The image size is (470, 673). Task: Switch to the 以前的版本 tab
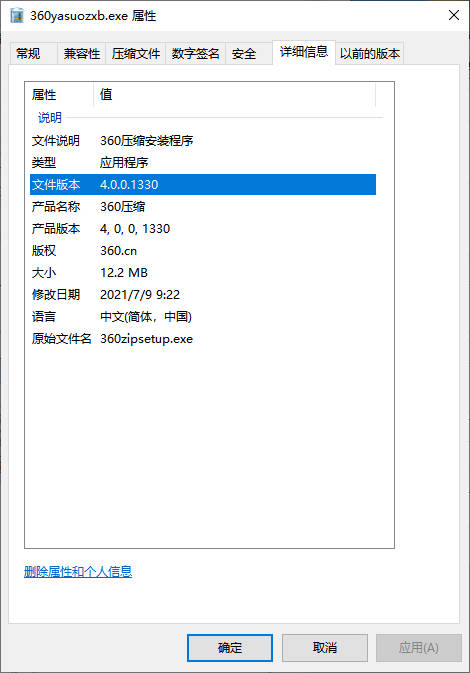(370, 54)
